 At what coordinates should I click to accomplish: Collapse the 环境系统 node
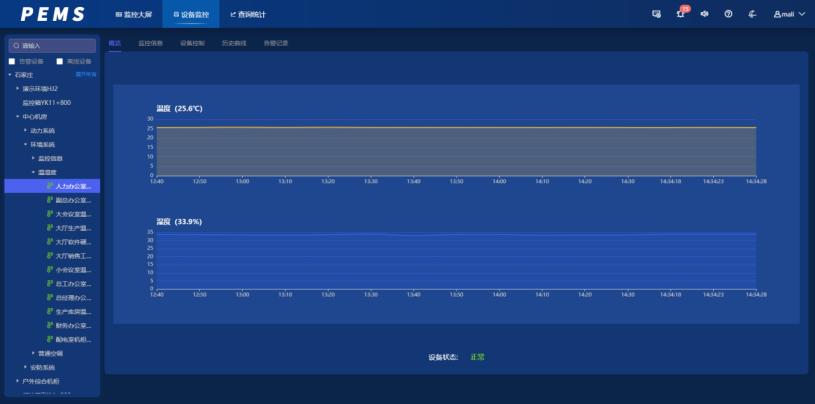pos(25,144)
